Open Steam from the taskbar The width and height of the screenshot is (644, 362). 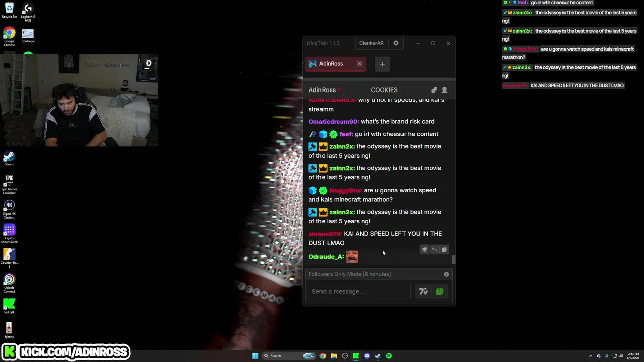pyautogui.click(x=378, y=356)
